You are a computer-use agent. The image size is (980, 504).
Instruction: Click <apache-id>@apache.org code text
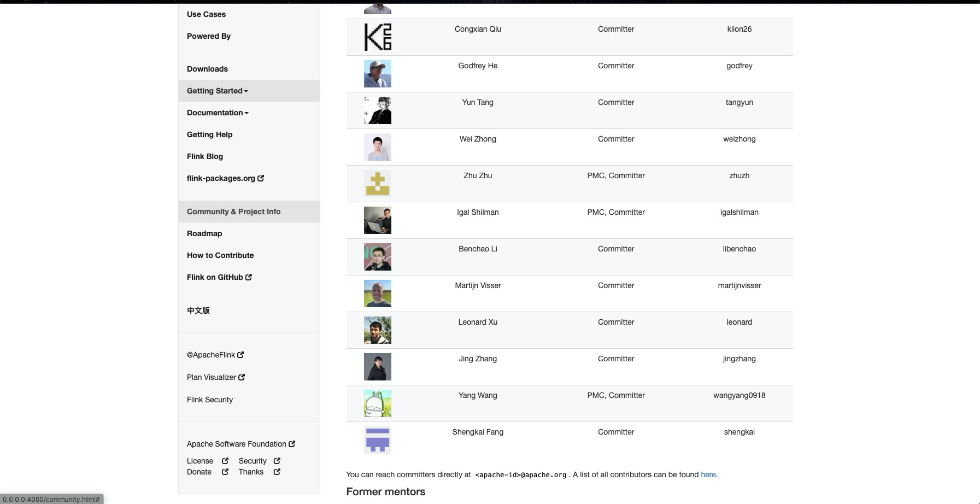click(521, 474)
